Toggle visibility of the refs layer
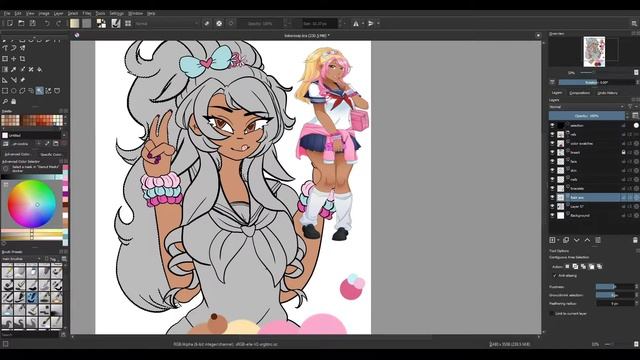 [x=552, y=134]
